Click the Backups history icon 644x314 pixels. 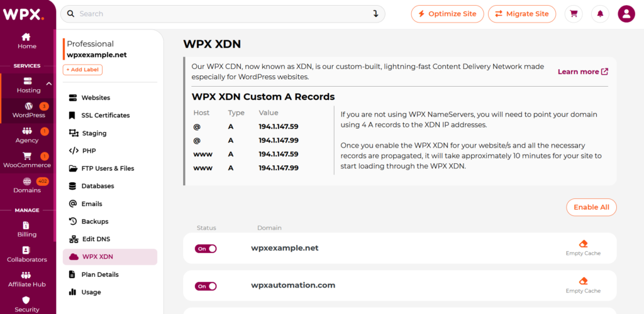[73, 221]
